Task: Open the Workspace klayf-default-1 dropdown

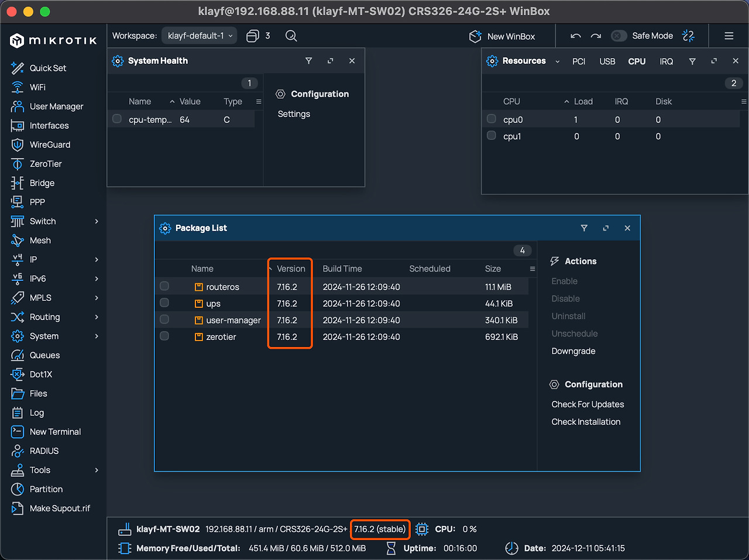Action: (200, 36)
